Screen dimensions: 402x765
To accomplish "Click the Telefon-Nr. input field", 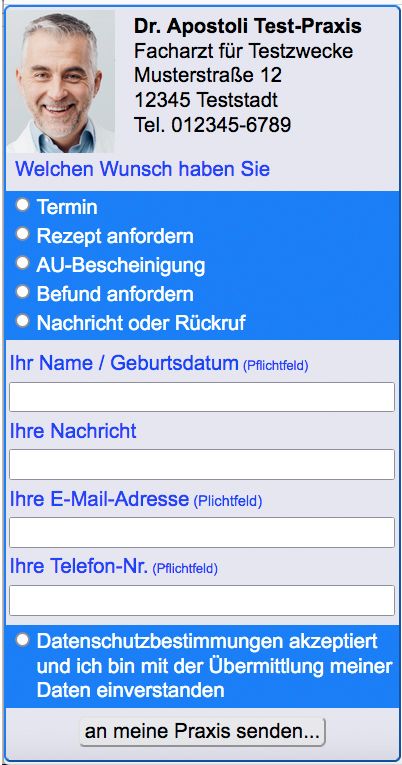I will coord(201,600).
